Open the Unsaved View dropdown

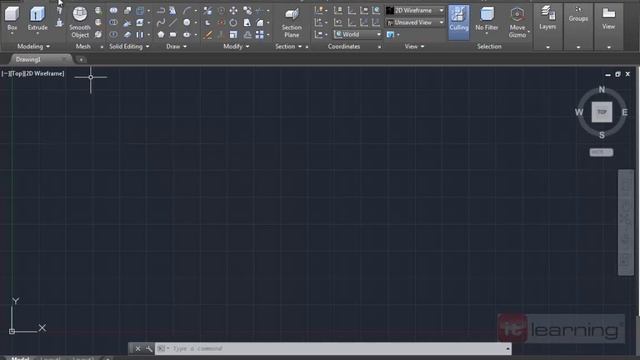click(415, 22)
